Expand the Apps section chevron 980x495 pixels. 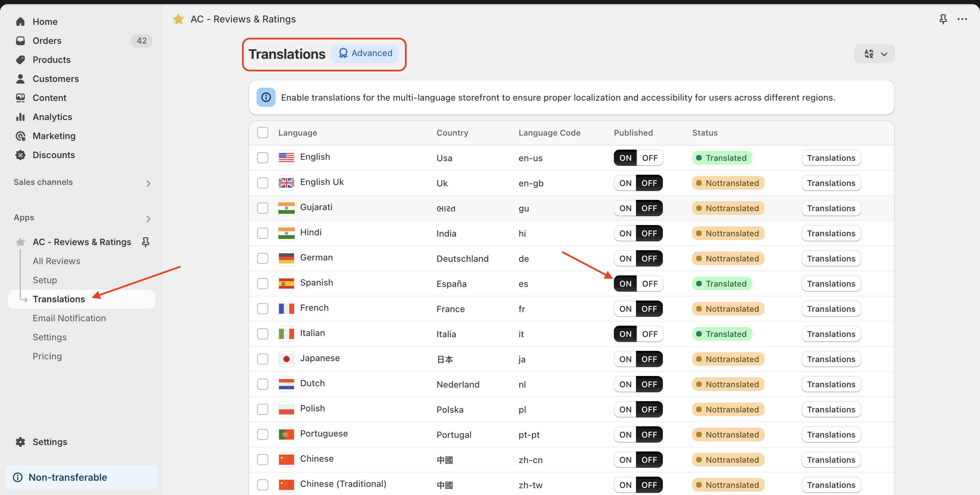pyautogui.click(x=148, y=219)
